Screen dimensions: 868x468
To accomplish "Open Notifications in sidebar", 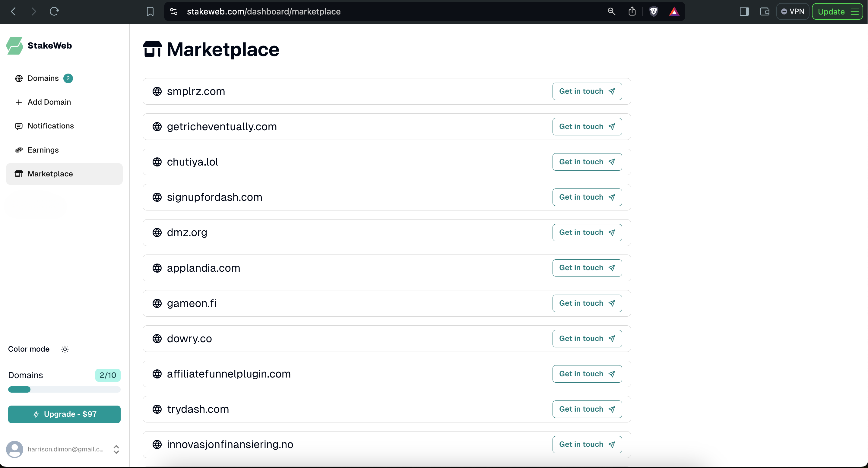I will tap(51, 126).
